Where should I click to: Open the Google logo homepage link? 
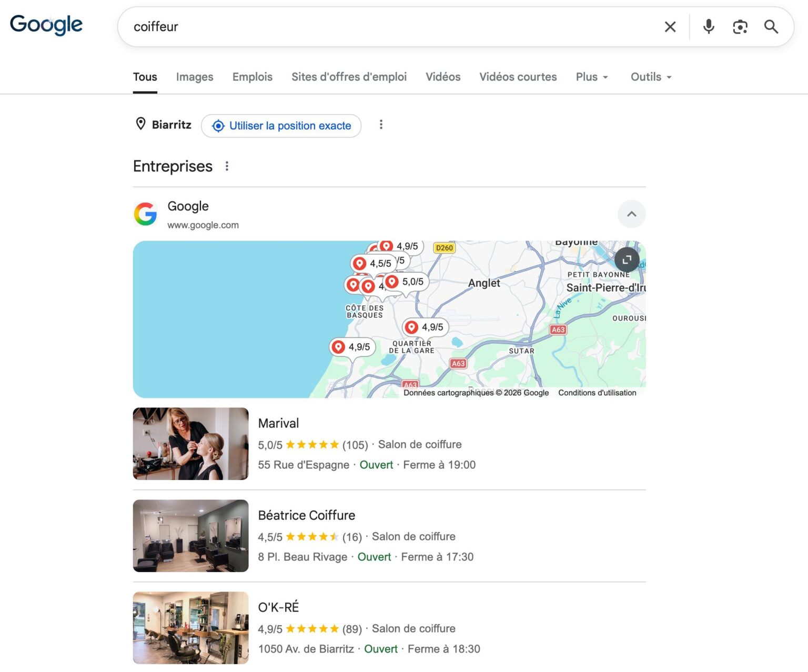pos(46,25)
